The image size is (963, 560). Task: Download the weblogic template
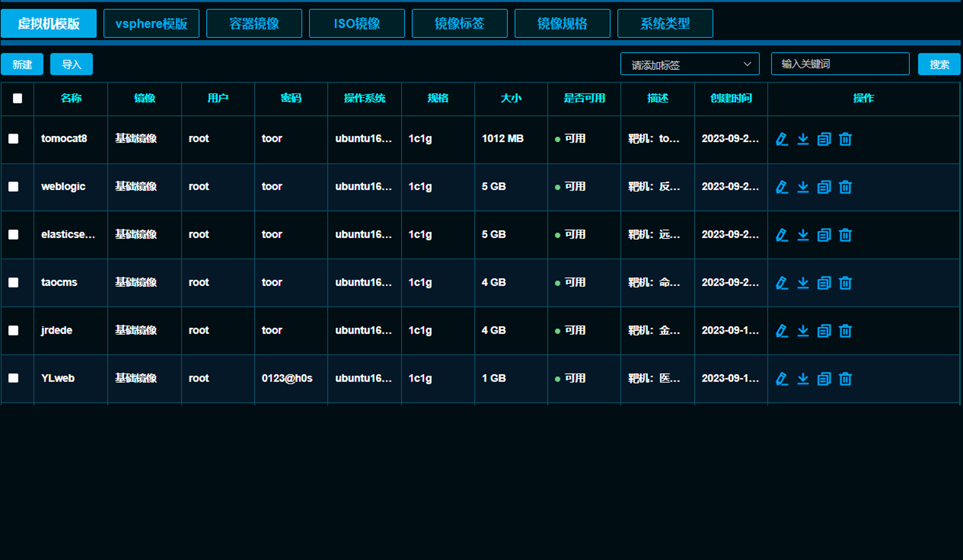coord(803,187)
